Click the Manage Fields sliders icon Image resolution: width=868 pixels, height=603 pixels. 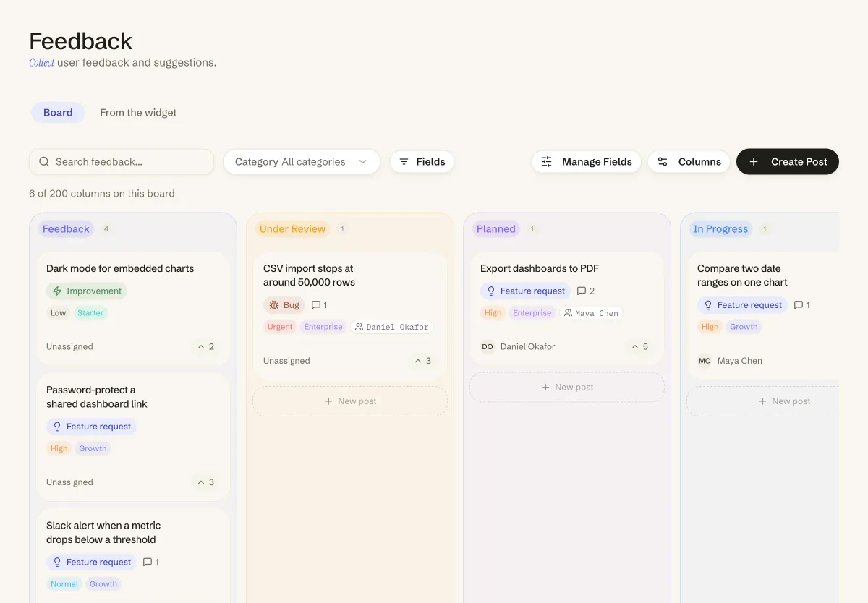point(547,162)
